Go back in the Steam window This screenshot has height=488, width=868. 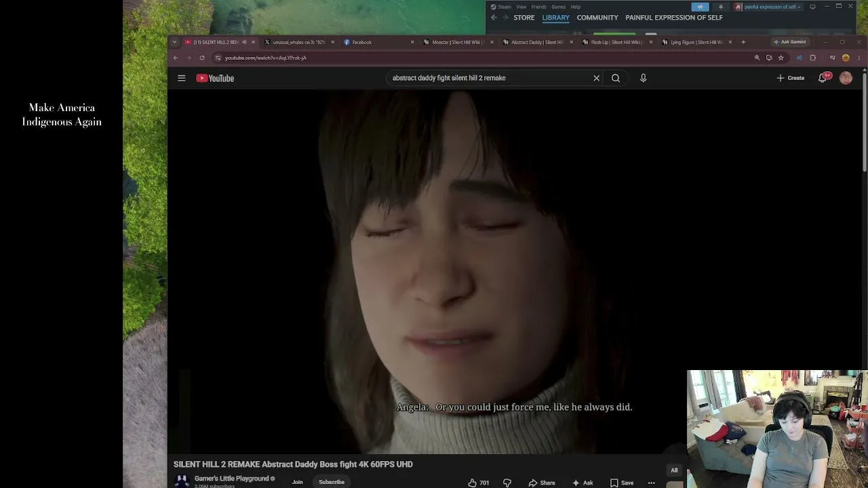[494, 18]
